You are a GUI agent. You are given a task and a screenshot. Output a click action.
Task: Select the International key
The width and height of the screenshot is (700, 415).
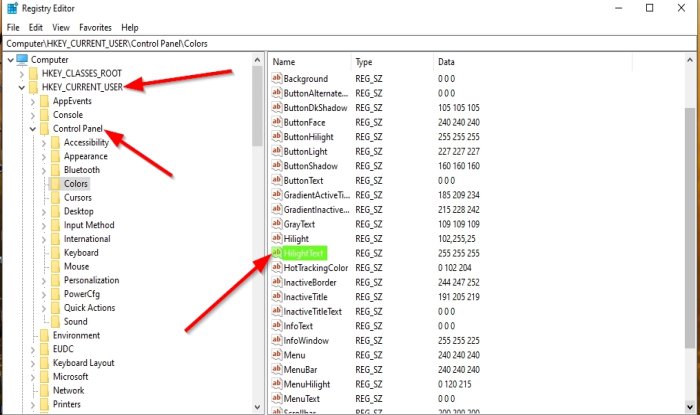[x=87, y=239]
